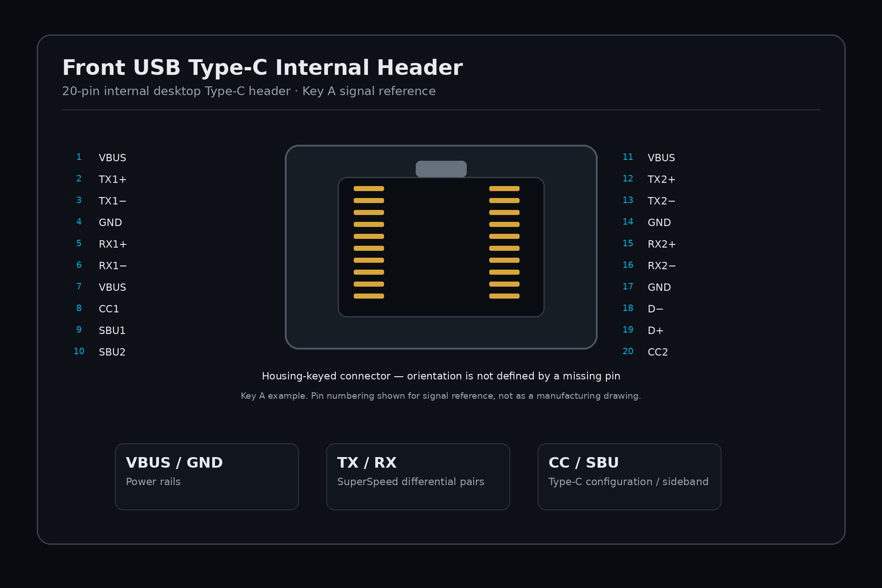Click the CC1 signal label

[x=109, y=309]
